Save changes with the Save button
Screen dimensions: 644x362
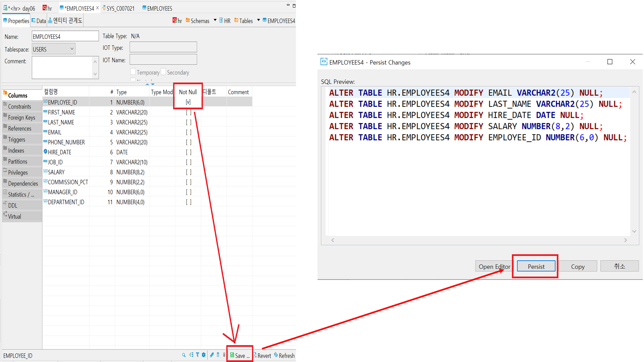240,356
